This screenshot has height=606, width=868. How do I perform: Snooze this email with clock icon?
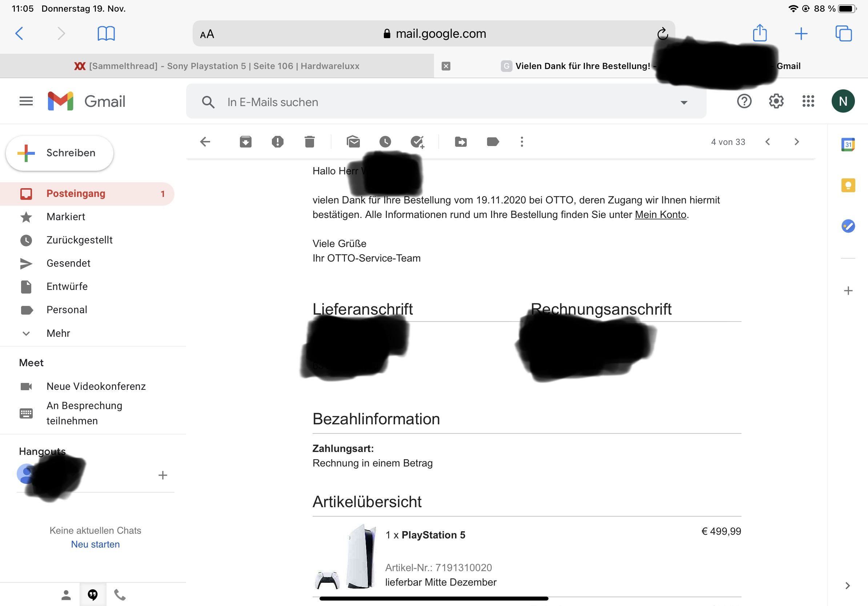pyautogui.click(x=385, y=142)
